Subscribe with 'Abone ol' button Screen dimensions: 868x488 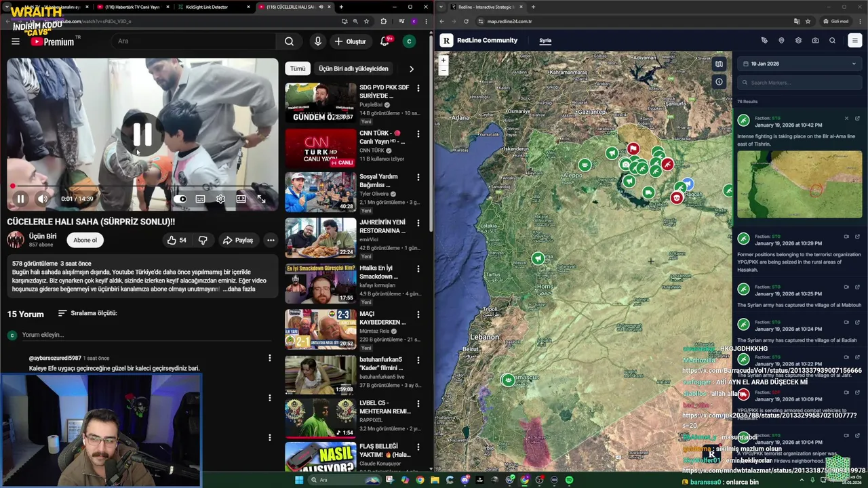coord(85,240)
